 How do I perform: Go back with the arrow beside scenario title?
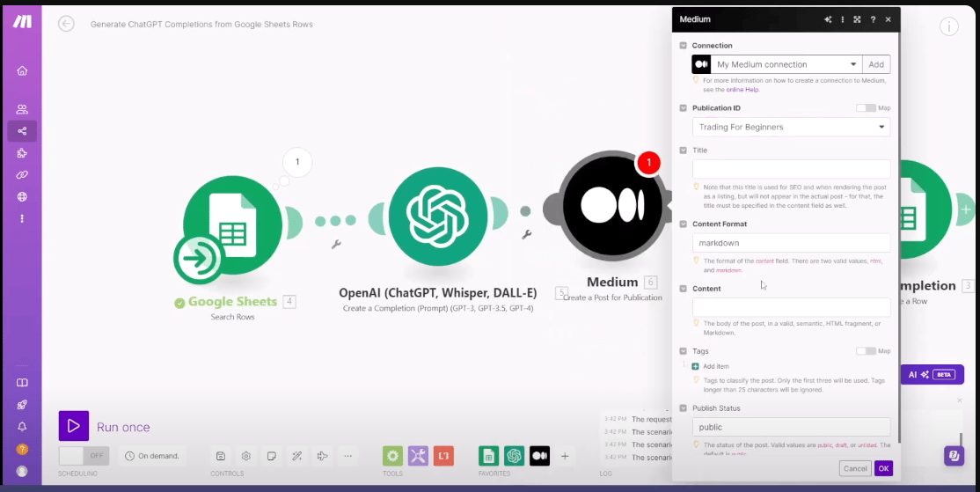point(66,24)
